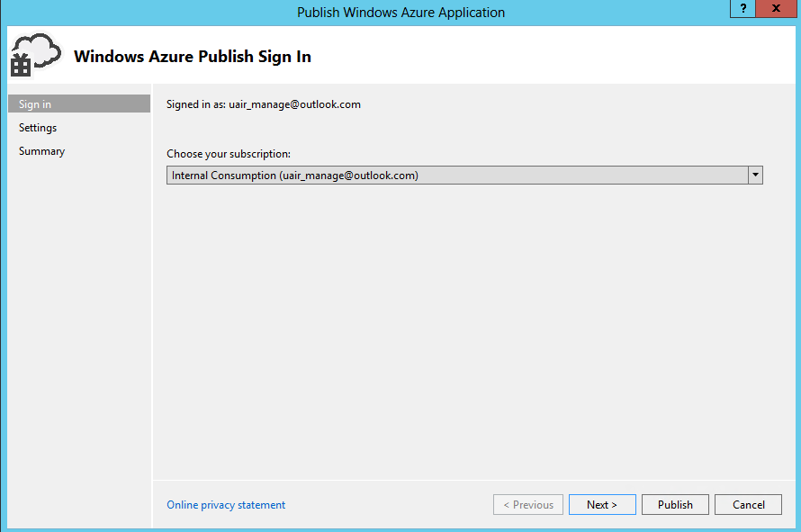801x532 pixels.
Task: Open the Online privacy statement link
Action: 226,505
